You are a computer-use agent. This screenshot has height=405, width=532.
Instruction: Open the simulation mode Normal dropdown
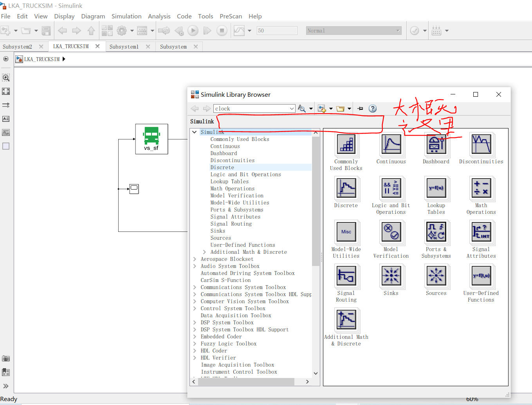[x=354, y=31]
